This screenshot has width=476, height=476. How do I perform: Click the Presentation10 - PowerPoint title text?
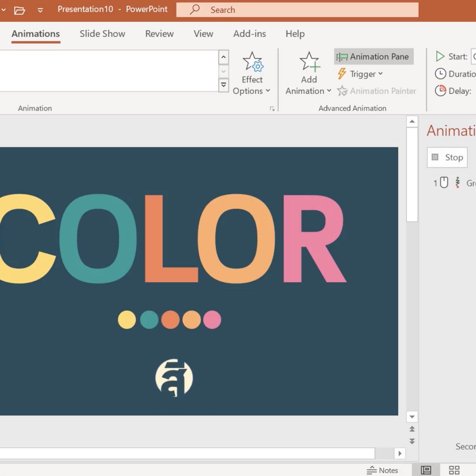point(112,9)
